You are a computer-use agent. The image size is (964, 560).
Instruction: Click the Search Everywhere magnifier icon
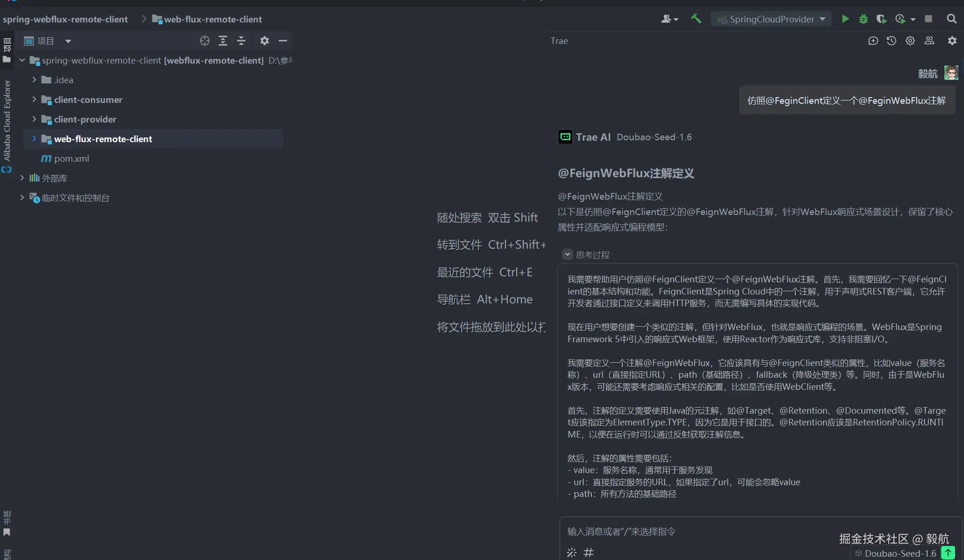pyautogui.click(x=951, y=19)
